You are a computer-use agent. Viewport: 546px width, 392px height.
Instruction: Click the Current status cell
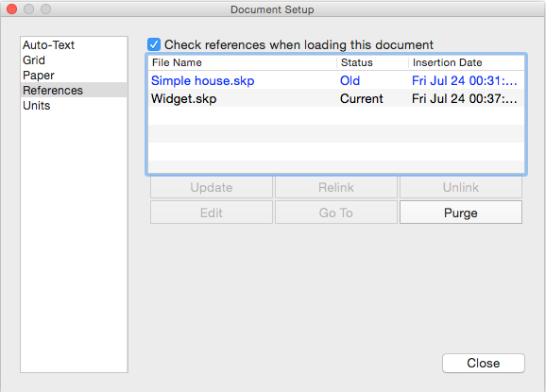(x=362, y=99)
